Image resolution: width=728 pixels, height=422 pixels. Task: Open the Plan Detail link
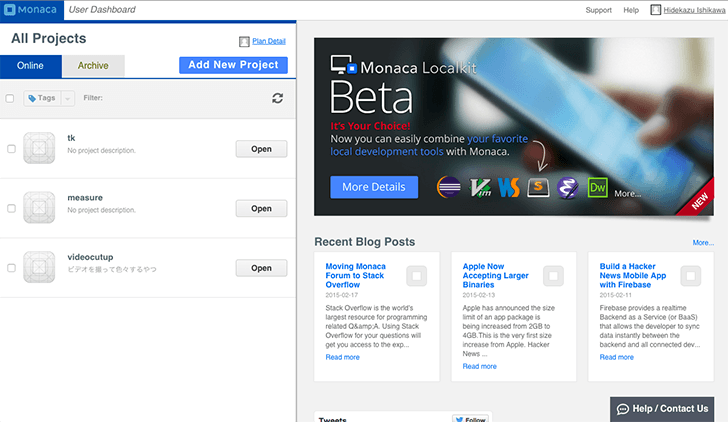[x=269, y=41]
